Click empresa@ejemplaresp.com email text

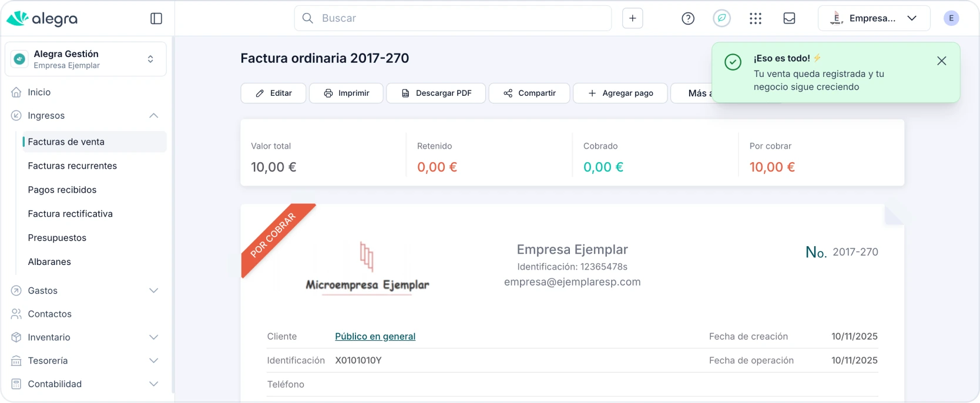coord(572,282)
